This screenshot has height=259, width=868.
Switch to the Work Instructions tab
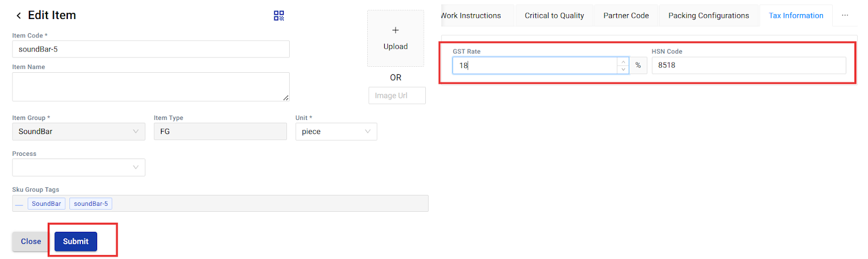coord(472,16)
